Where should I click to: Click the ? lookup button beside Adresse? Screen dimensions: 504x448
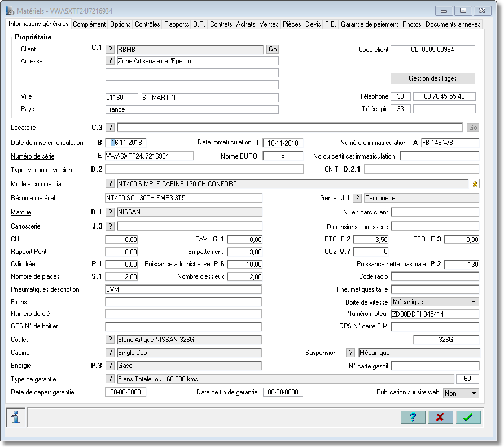110,60
